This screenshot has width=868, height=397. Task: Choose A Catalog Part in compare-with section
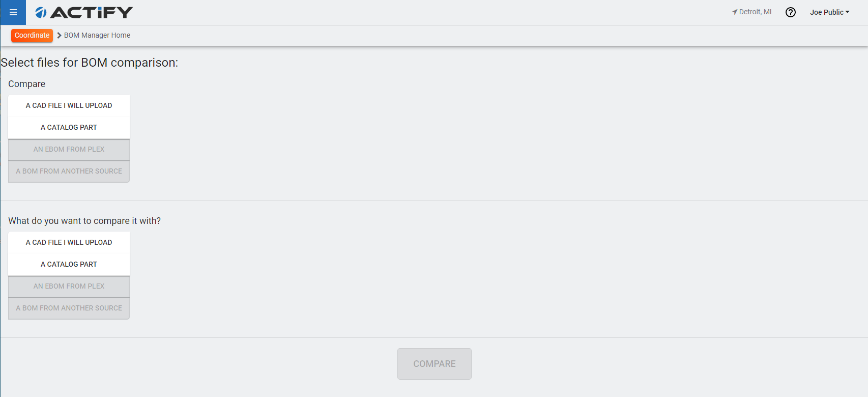(69, 264)
